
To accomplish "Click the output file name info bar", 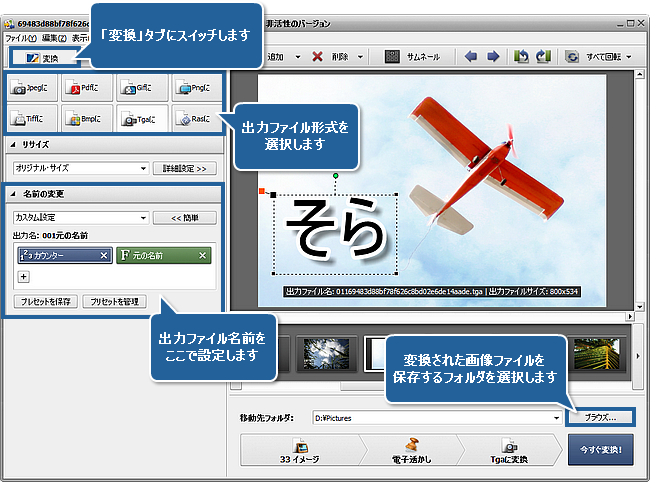I will pyautogui.click(x=432, y=291).
